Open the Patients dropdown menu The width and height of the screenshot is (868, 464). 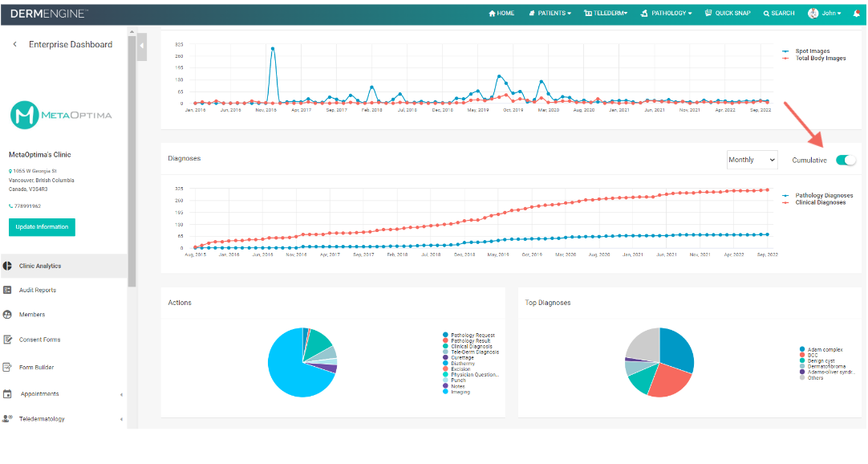[550, 14]
